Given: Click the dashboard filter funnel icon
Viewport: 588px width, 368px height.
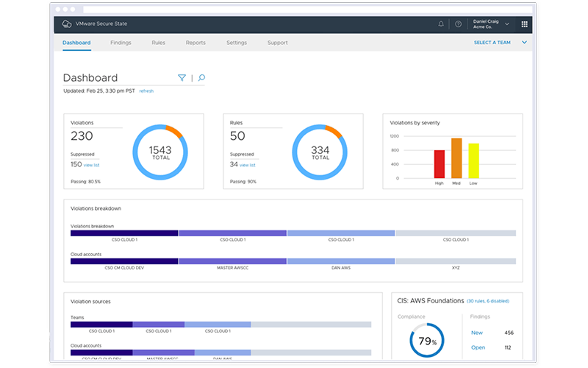Looking at the screenshot, I should coord(182,78).
